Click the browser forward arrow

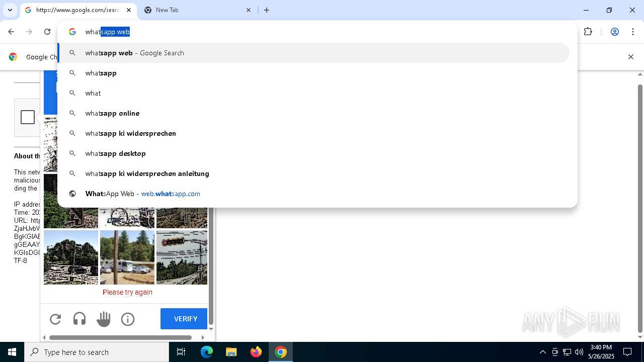pos(29,32)
